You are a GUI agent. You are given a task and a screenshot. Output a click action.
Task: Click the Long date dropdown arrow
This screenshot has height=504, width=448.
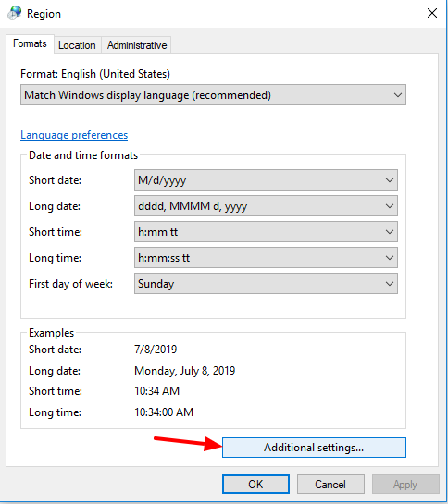click(x=390, y=206)
